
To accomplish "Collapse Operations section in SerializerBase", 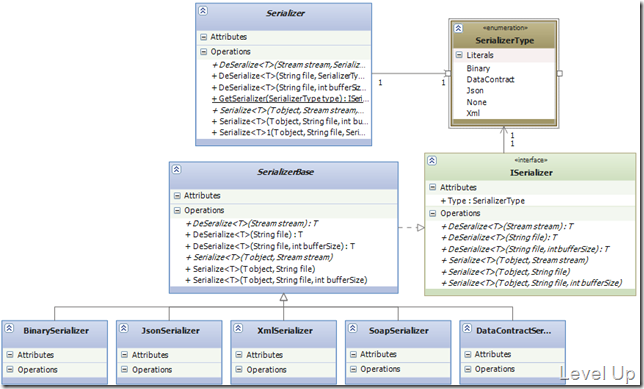I will click(177, 210).
